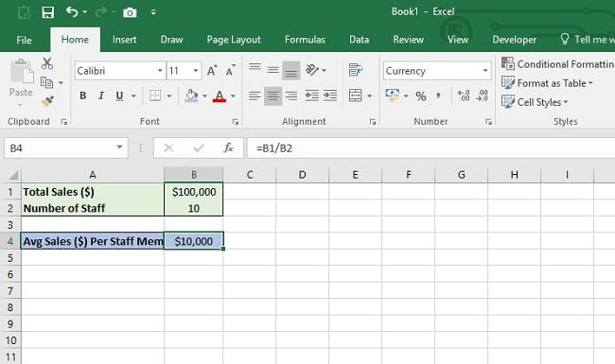This screenshot has width=615, height=364.
Task: Click the Select All corner triangle
Action: point(13,175)
